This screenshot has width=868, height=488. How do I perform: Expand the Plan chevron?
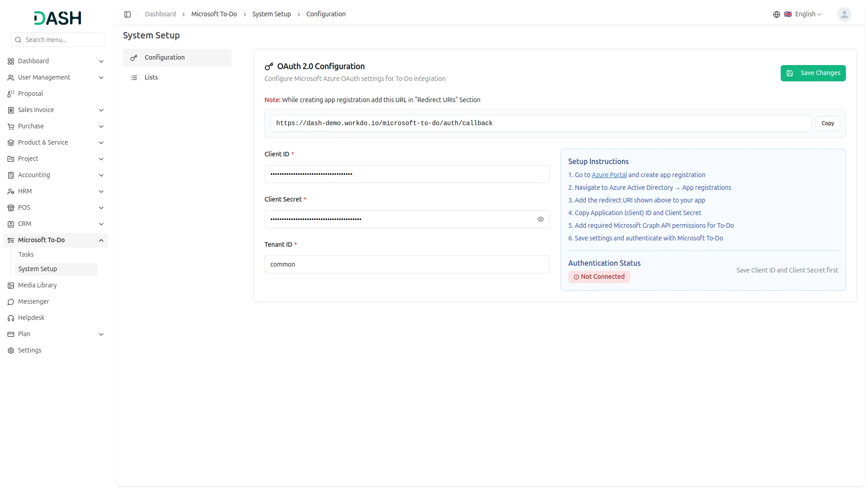tap(101, 334)
